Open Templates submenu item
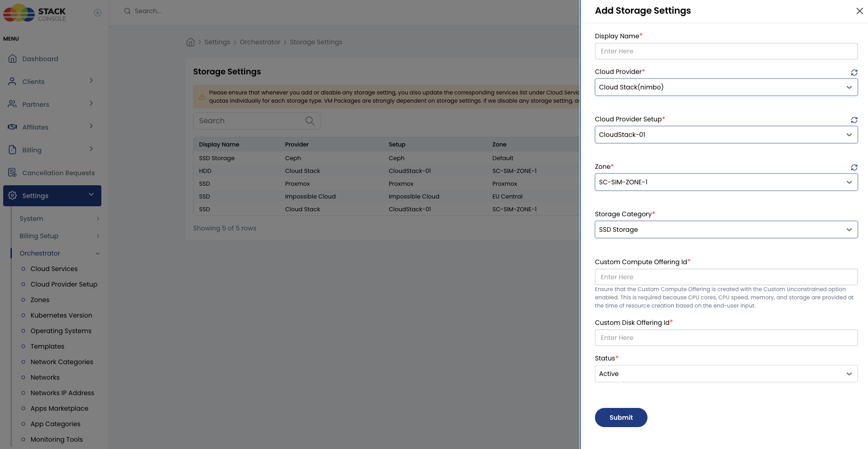Viewport: 868px width, 449px height. pos(47,346)
